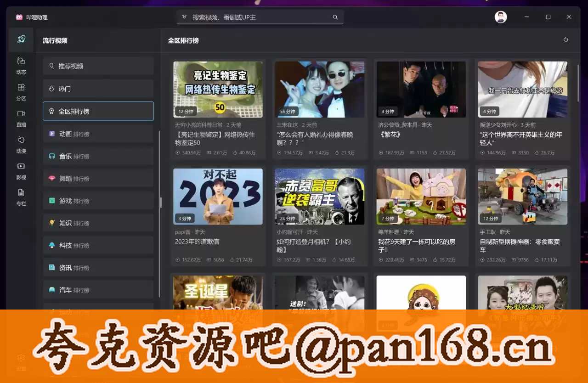The image size is (588, 383).
Task: Open 动画 排行榜
Action: click(x=98, y=134)
